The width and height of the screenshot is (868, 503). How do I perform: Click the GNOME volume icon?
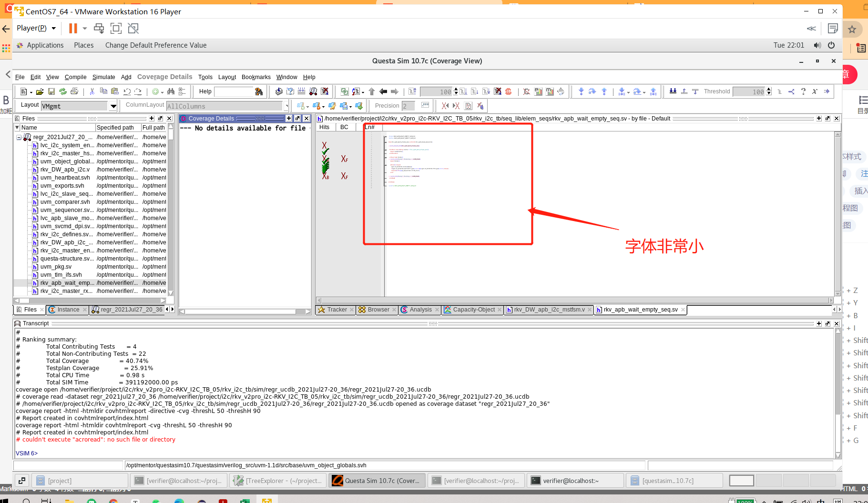click(x=817, y=45)
